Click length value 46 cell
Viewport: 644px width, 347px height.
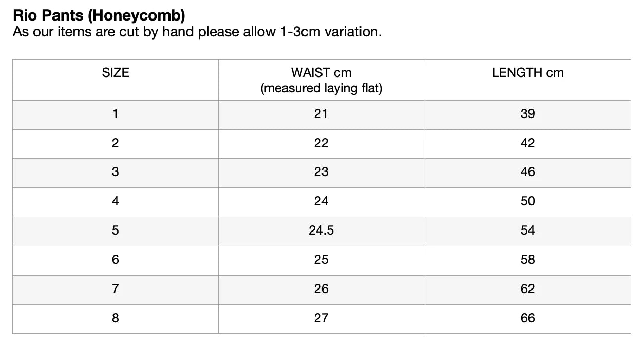tap(527, 172)
